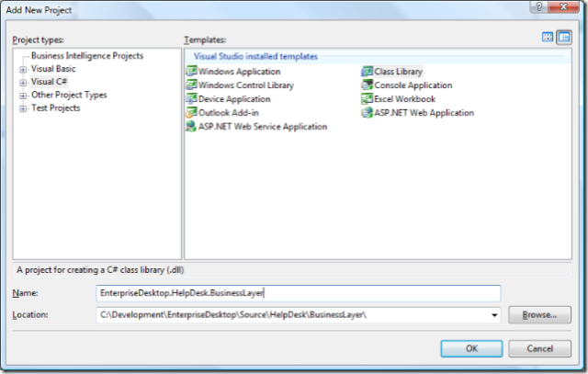Select the Class Library template icon
Screen dimensions: 588x374
pos(367,72)
